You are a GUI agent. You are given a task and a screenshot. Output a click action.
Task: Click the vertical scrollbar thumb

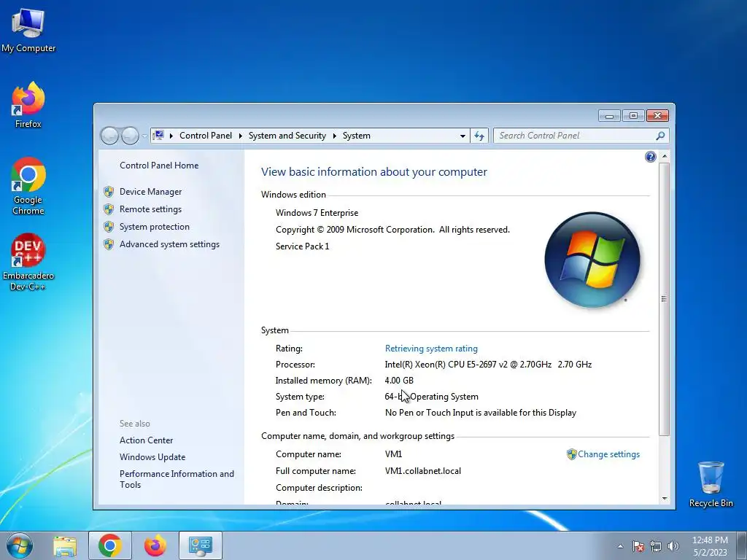[x=664, y=299]
